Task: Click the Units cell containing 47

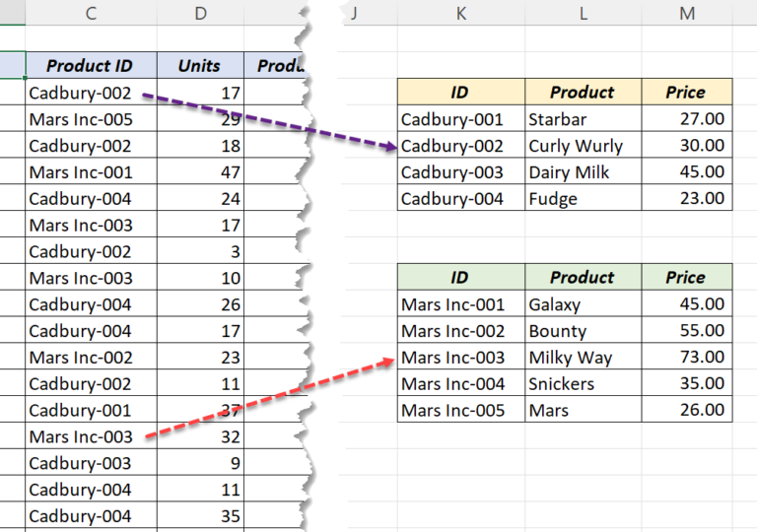Action: 200,172
